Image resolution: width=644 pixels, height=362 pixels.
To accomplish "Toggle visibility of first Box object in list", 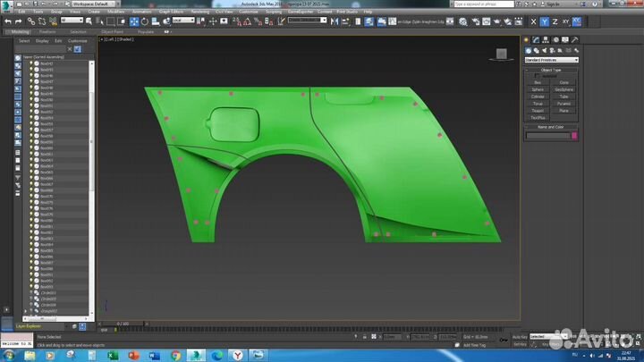I will pyautogui.click(x=31, y=64).
